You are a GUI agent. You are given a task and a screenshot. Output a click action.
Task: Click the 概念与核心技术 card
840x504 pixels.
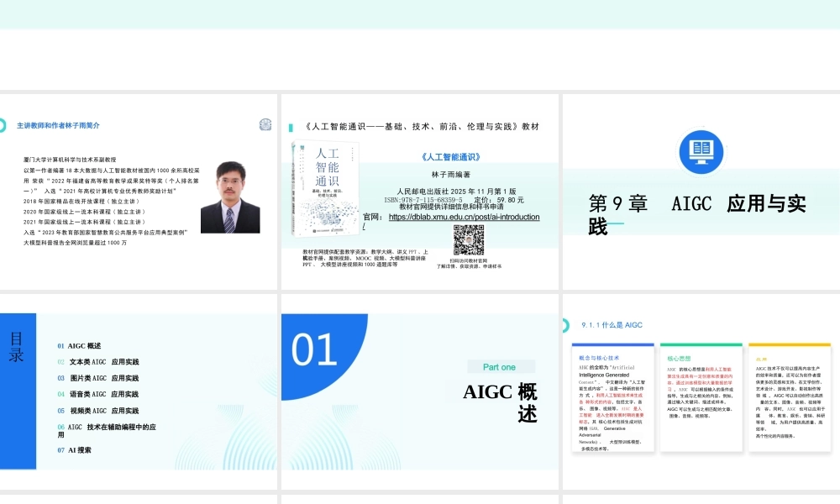click(x=613, y=398)
